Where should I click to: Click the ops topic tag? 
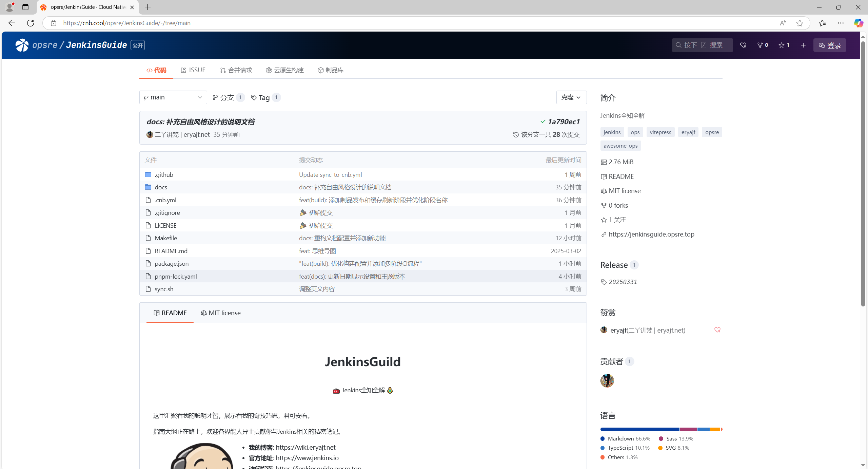[635, 132]
